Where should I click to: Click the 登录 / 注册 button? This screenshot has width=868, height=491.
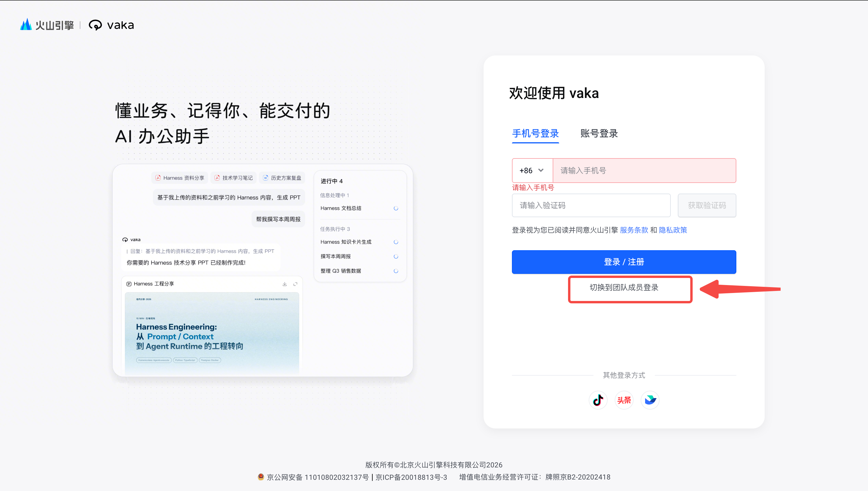coord(624,262)
